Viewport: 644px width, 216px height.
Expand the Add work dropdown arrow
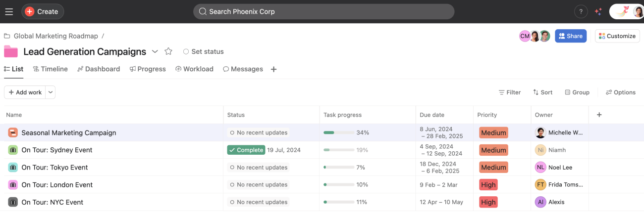tap(51, 92)
